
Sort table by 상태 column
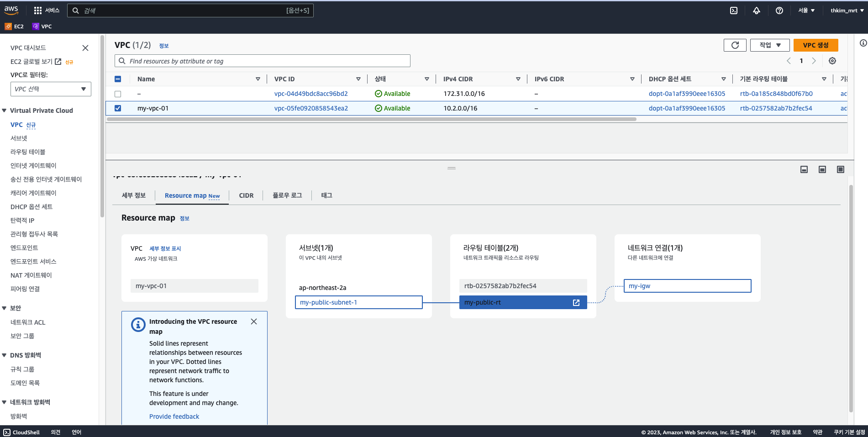point(427,79)
